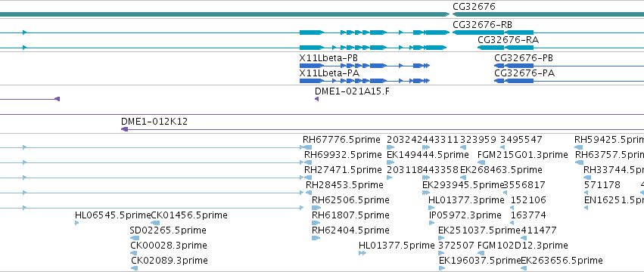The image size is (644, 272).
Task: Select EST FGM215G01.3prime
Action: point(523,155)
